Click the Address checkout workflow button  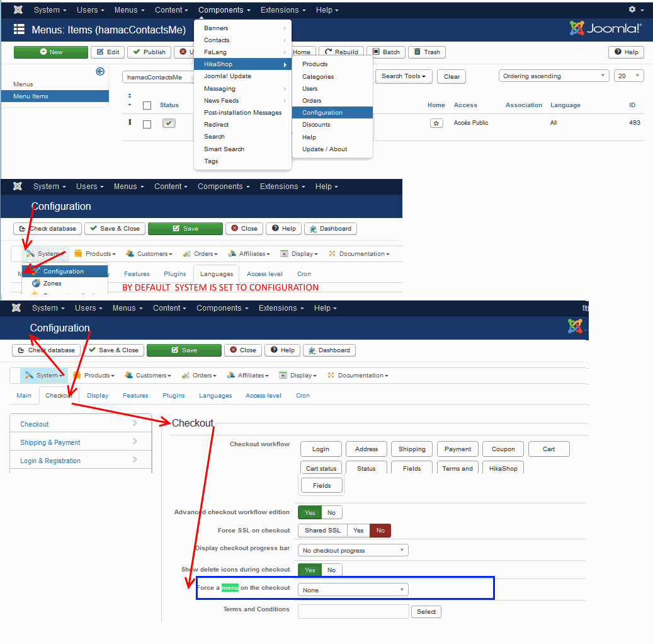coord(366,449)
